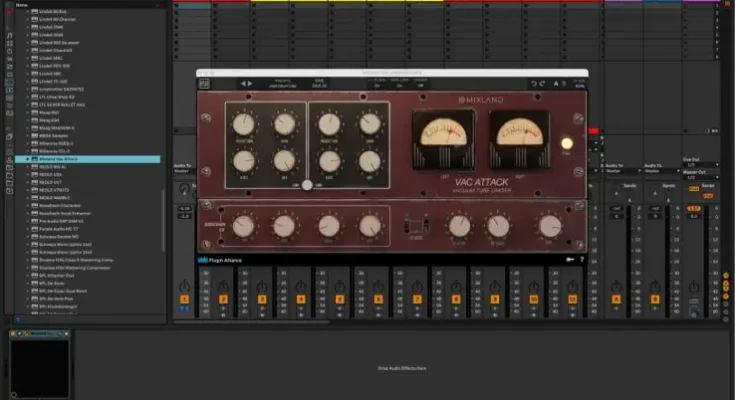Click the Drop Audio Effects Here area

[402, 368]
